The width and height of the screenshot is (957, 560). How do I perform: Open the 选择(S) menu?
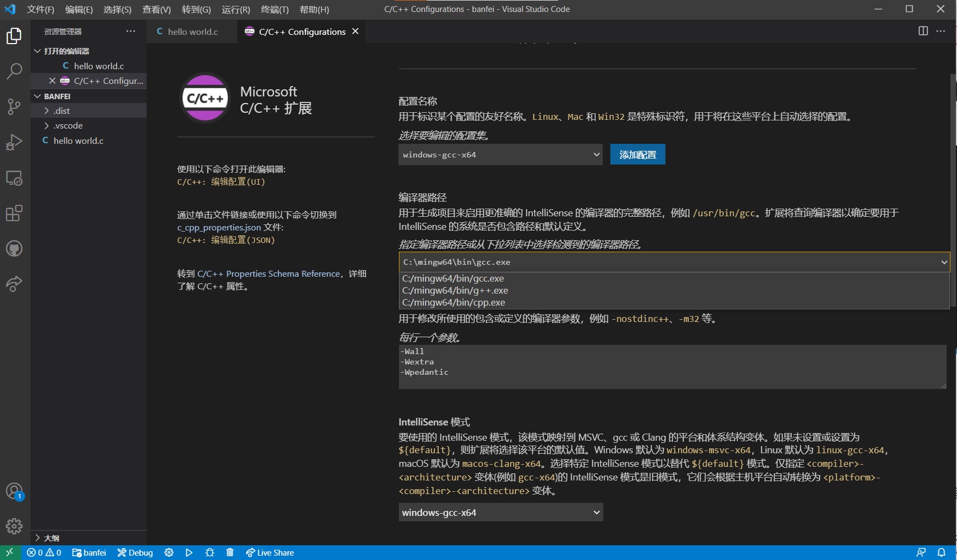[117, 9]
